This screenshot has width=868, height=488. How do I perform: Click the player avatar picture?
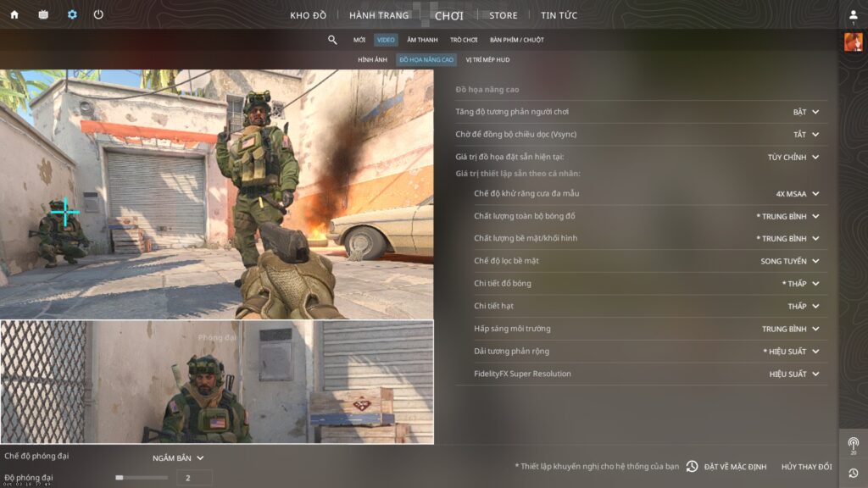tap(853, 42)
